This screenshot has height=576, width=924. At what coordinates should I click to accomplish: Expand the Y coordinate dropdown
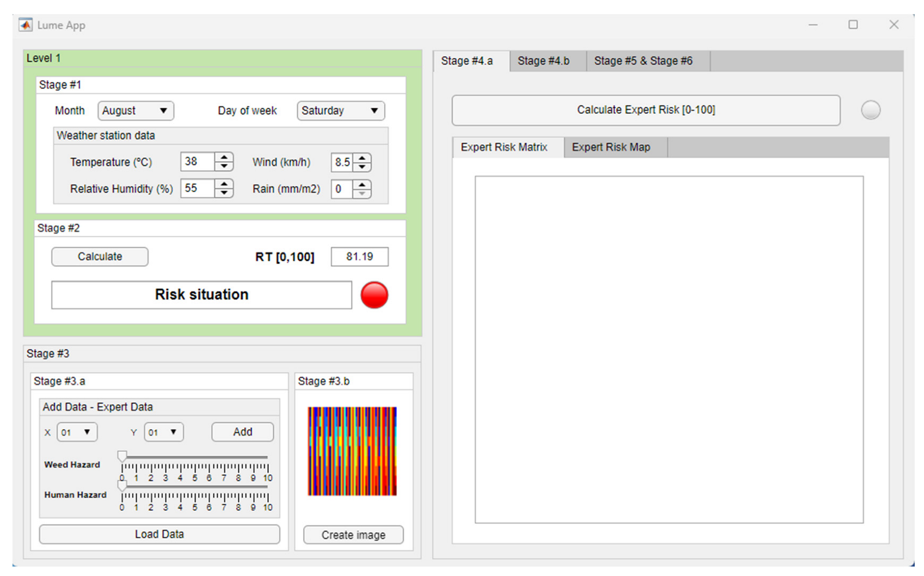click(163, 432)
